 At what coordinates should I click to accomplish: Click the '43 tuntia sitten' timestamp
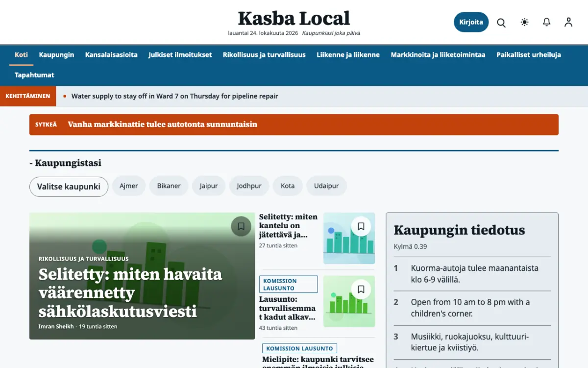pos(278,328)
